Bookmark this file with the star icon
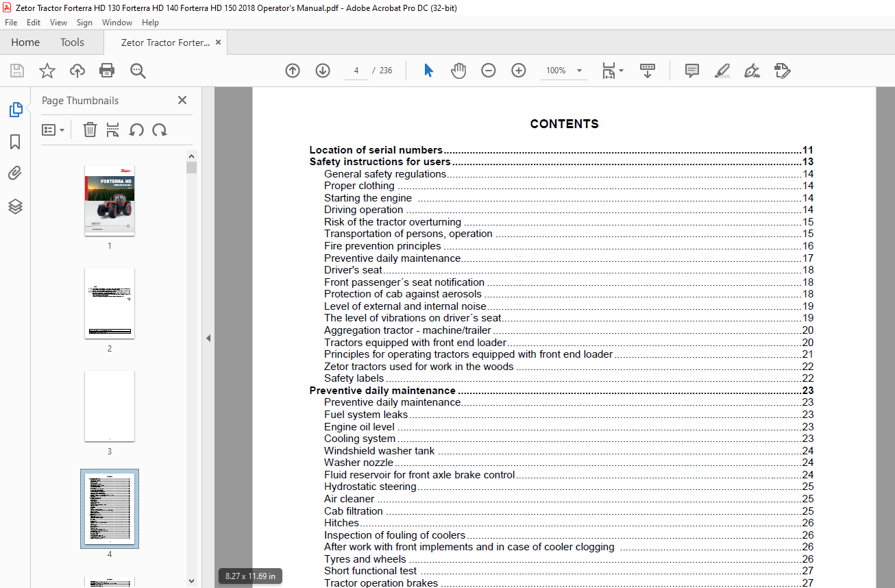This screenshot has height=588, width=895. [x=47, y=71]
